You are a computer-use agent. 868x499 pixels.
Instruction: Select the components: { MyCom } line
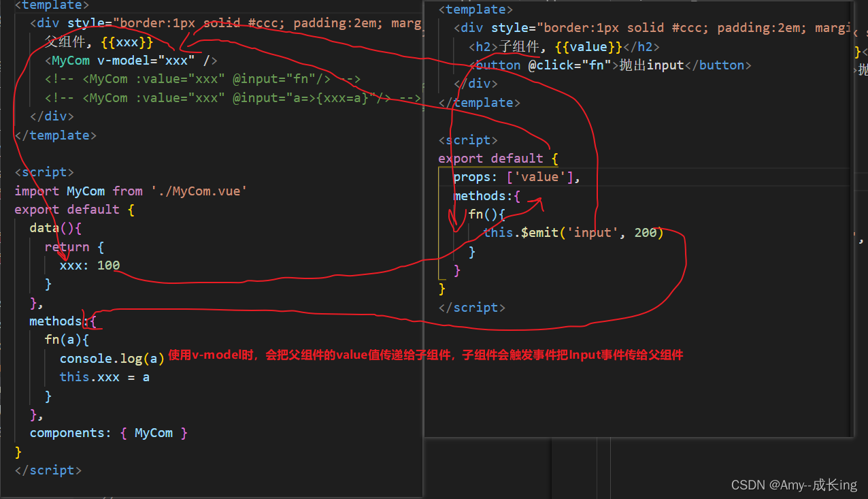click(108, 432)
